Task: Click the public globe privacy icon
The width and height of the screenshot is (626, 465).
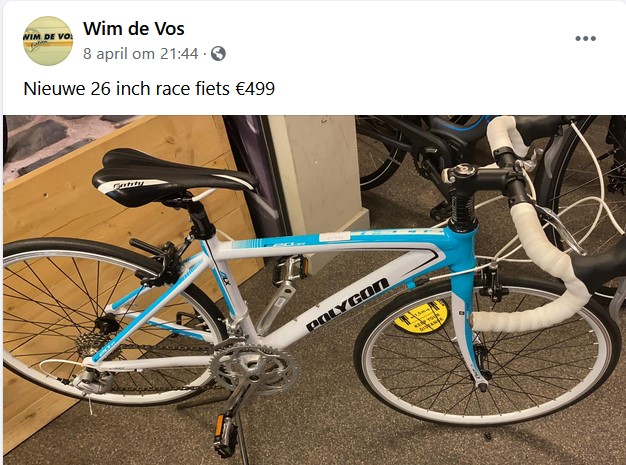Action: click(x=218, y=53)
